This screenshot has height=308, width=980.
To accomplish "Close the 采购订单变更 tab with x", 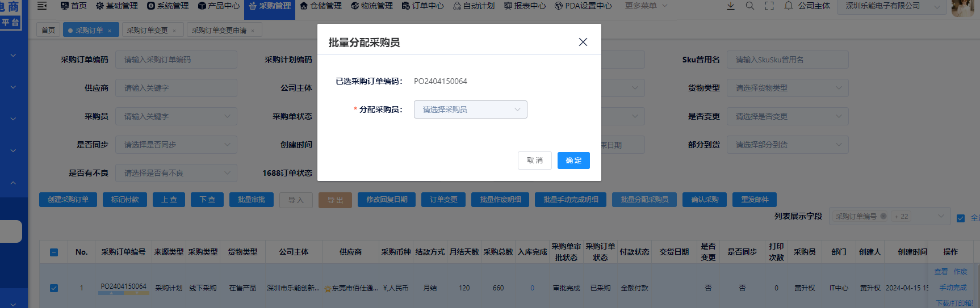I will [174, 31].
